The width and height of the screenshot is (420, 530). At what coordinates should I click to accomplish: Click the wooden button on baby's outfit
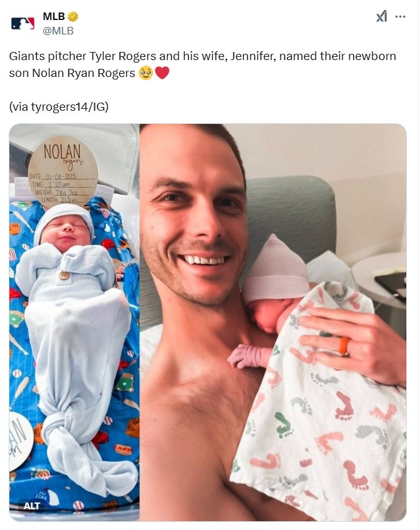[64, 275]
